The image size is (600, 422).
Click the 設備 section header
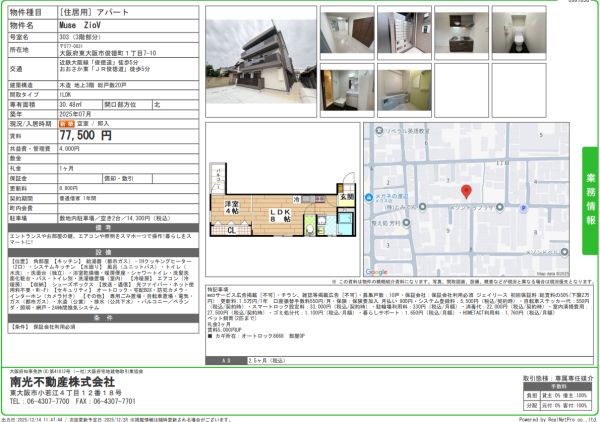[103, 253]
